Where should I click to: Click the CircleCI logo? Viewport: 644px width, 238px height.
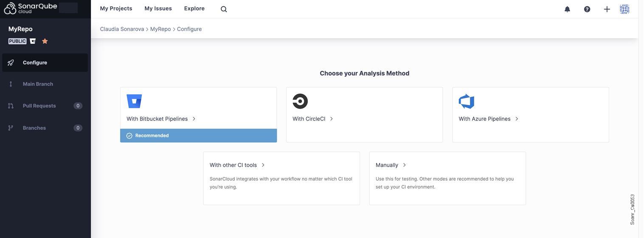click(x=300, y=101)
